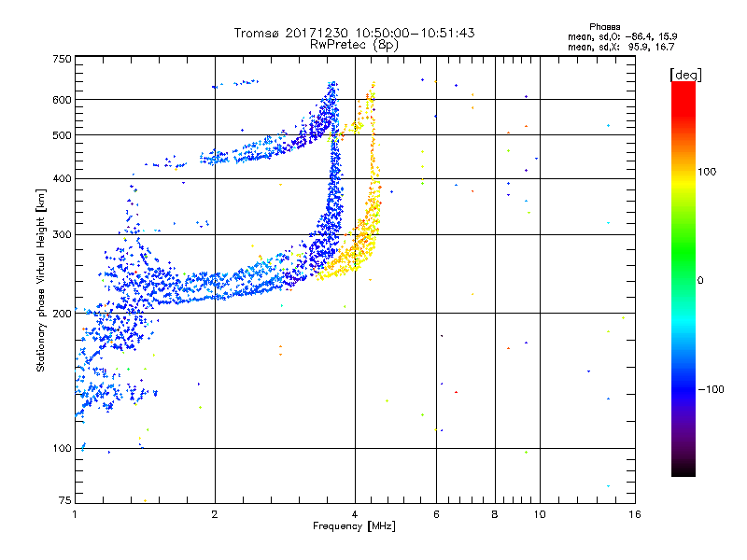Screen dimensions: 747x560
Task: Click the x-axis tick label '16'
Action: coord(635,514)
